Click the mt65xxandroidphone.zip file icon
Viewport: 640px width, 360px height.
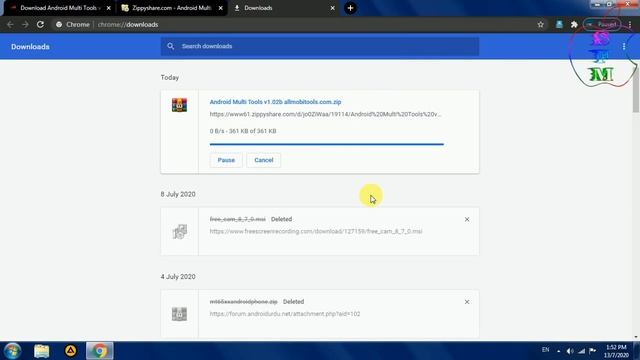point(179,314)
